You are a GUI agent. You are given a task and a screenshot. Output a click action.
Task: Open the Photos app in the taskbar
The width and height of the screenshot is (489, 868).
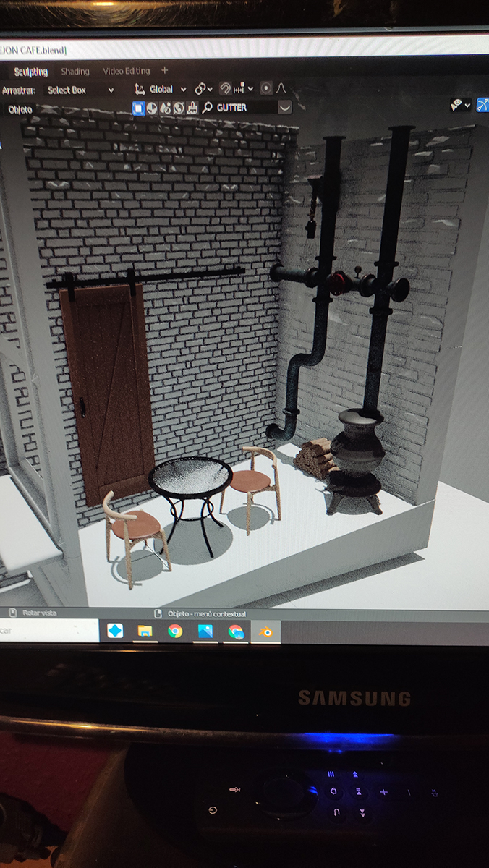205,631
